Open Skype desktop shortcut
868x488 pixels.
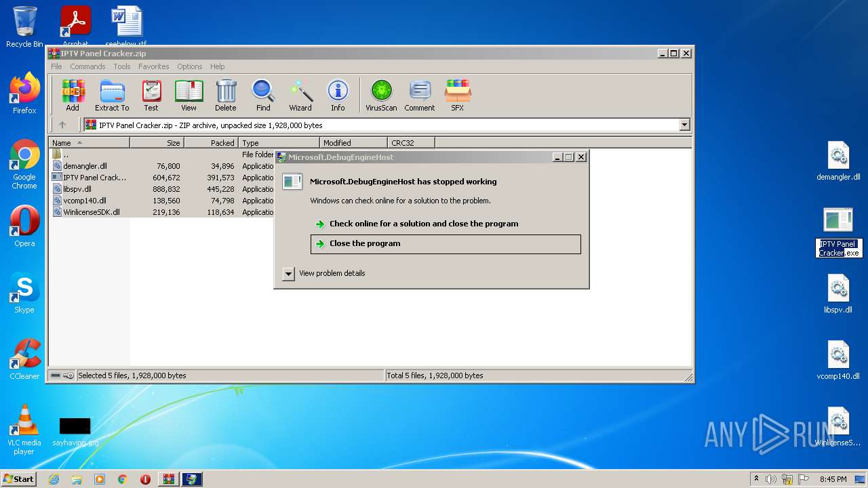24,293
